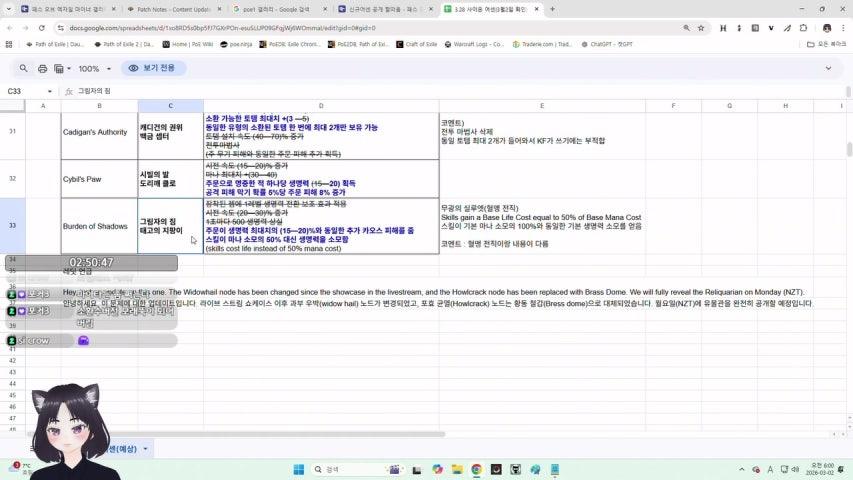
Task: Click the Cybil's Paw cell
Action: coord(99,179)
